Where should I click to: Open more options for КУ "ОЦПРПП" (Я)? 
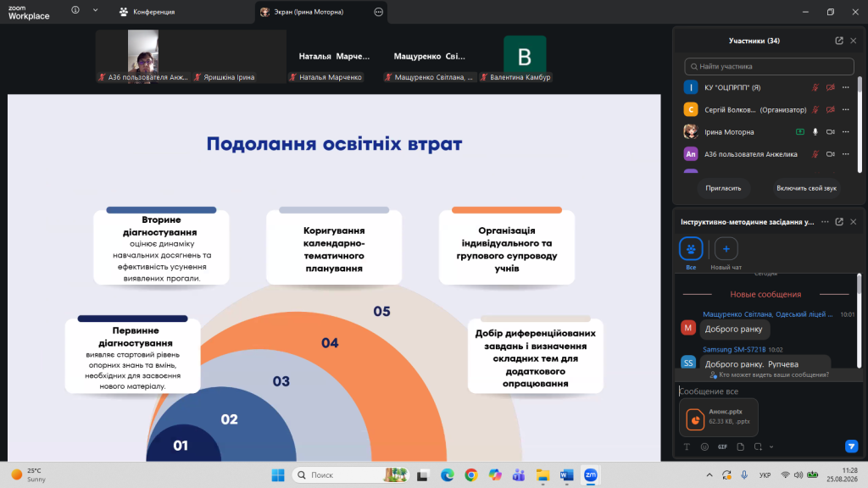coord(845,87)
